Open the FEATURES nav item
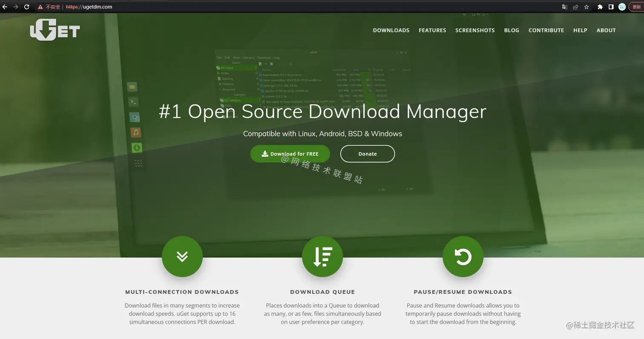This screenshot has width=644, height=339. coord(432,30)
